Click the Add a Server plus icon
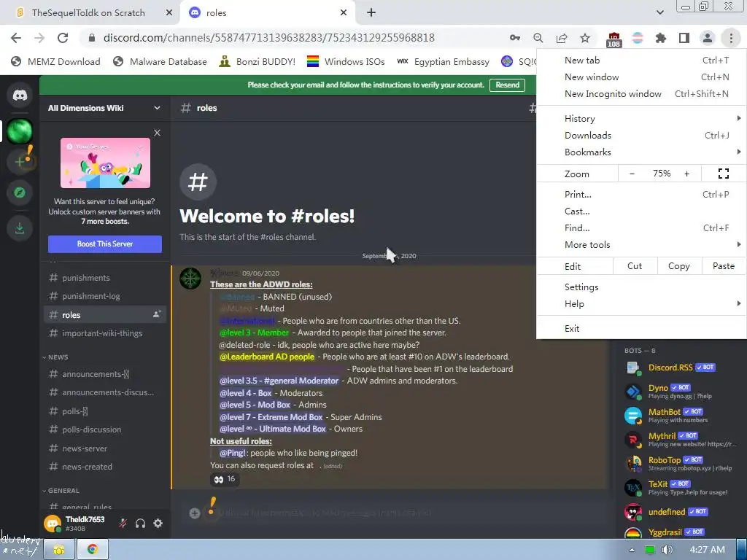Screen dimensions: 747x560 [20, 162]
